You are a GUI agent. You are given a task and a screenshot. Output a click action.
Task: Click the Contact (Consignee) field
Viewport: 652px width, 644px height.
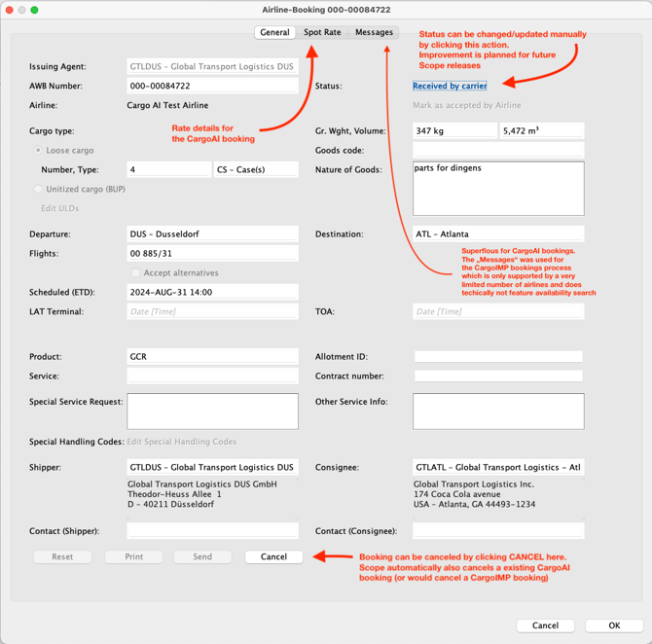tap(498, 531)
